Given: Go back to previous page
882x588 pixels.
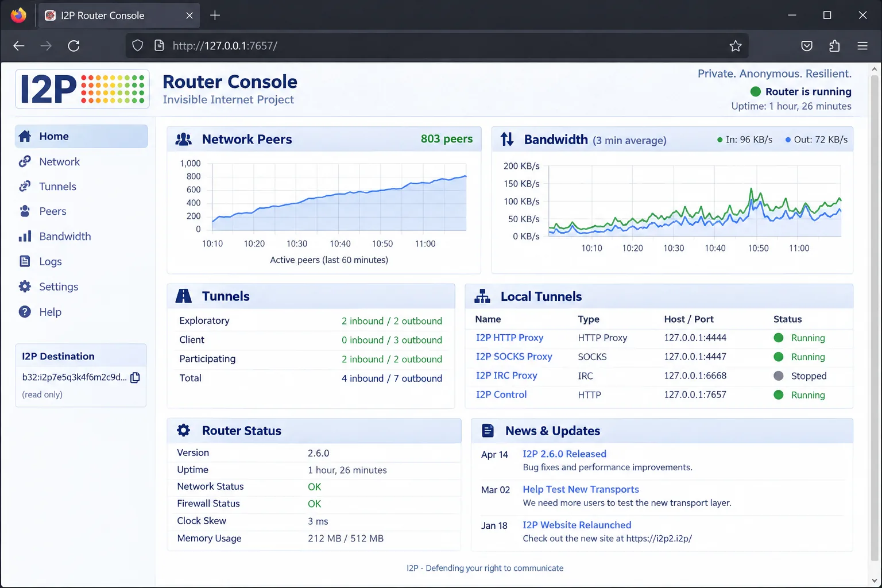Looking at the screenshot, I should [x=18, y=46].
